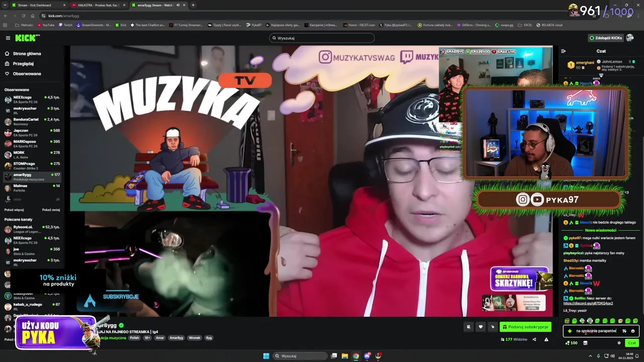Report stream using warning triangle icon

coord(546,339)
